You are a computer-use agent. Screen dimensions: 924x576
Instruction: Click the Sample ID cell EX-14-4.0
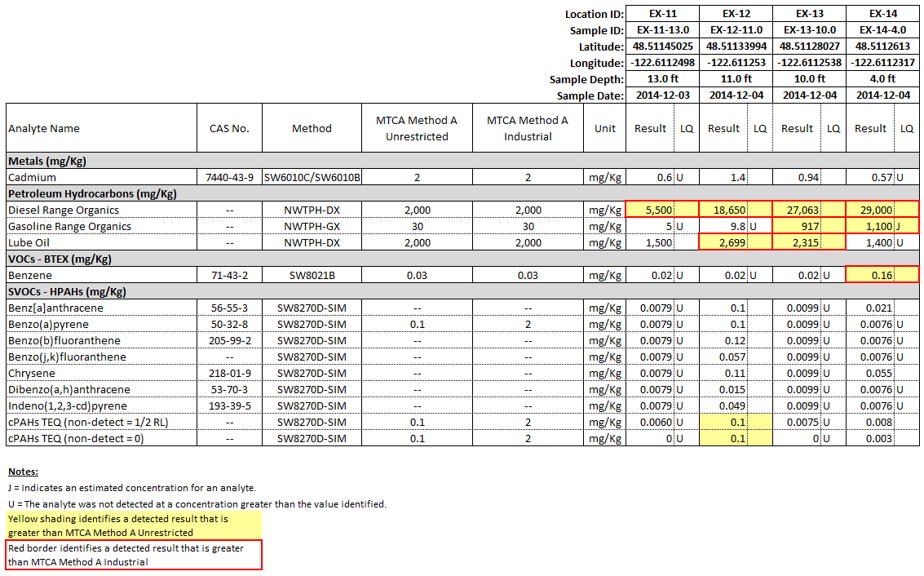(x=882, y=30)
